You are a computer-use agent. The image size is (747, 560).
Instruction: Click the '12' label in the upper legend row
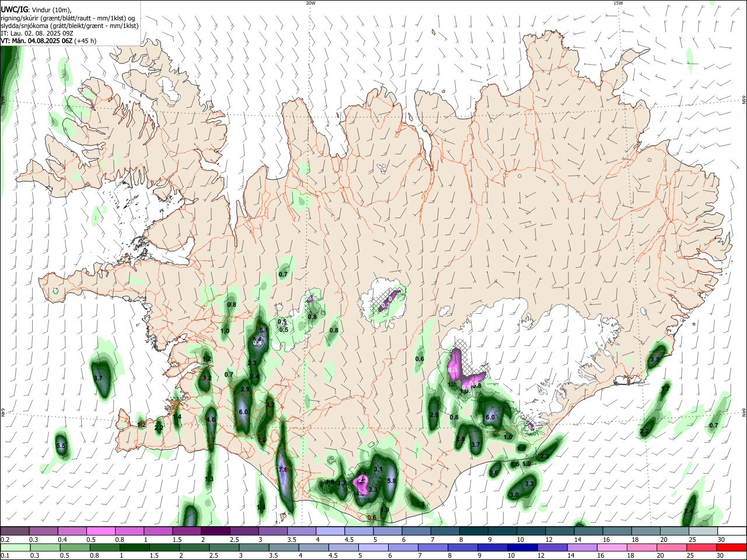[550, 540]
